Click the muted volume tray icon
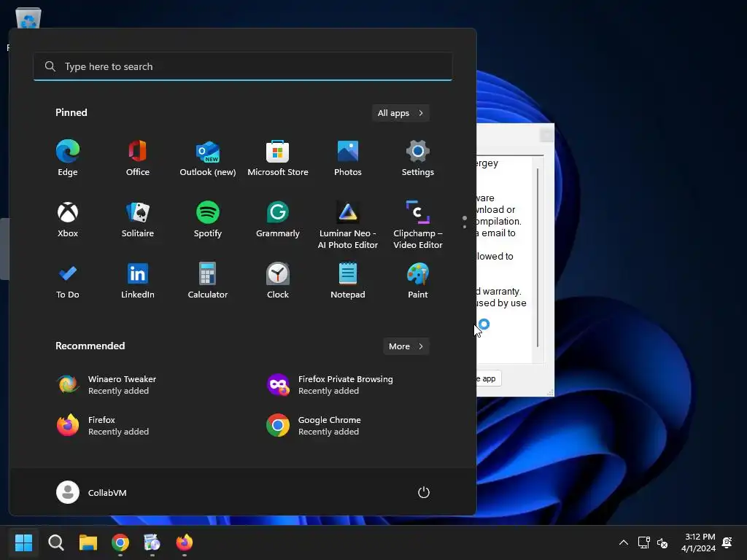 click(662, 542)
